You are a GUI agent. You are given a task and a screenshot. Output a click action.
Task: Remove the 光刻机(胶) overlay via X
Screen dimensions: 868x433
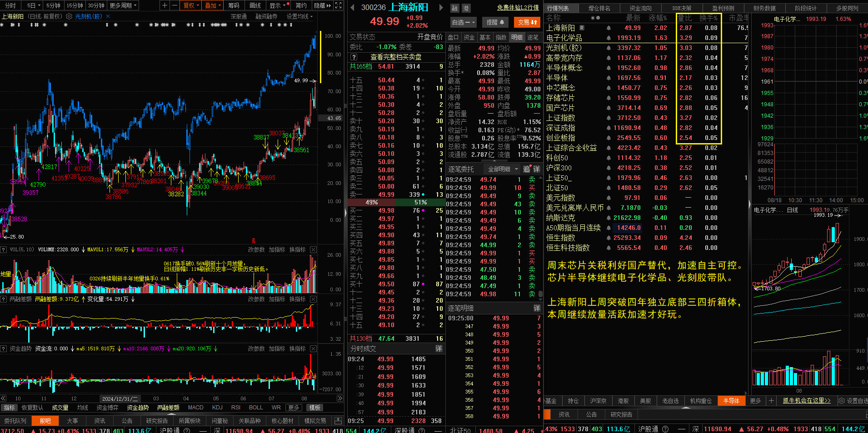108,16
